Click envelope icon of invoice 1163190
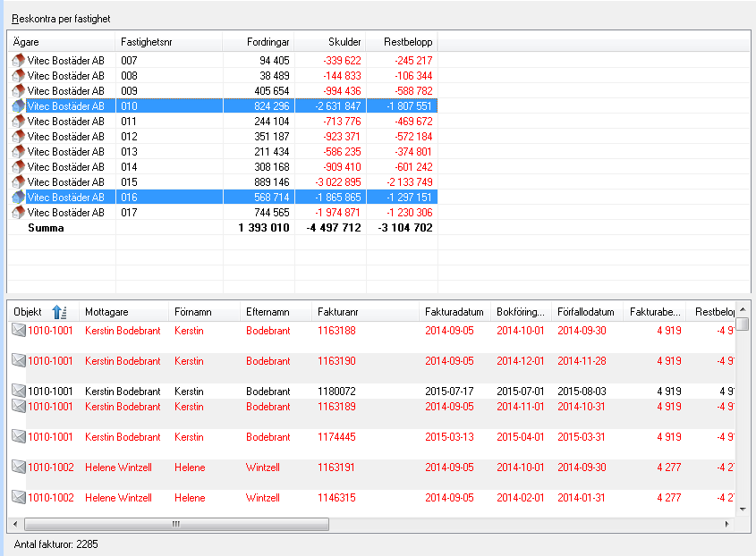Viewport: 756px width, 556px height. tap(18, 360)
